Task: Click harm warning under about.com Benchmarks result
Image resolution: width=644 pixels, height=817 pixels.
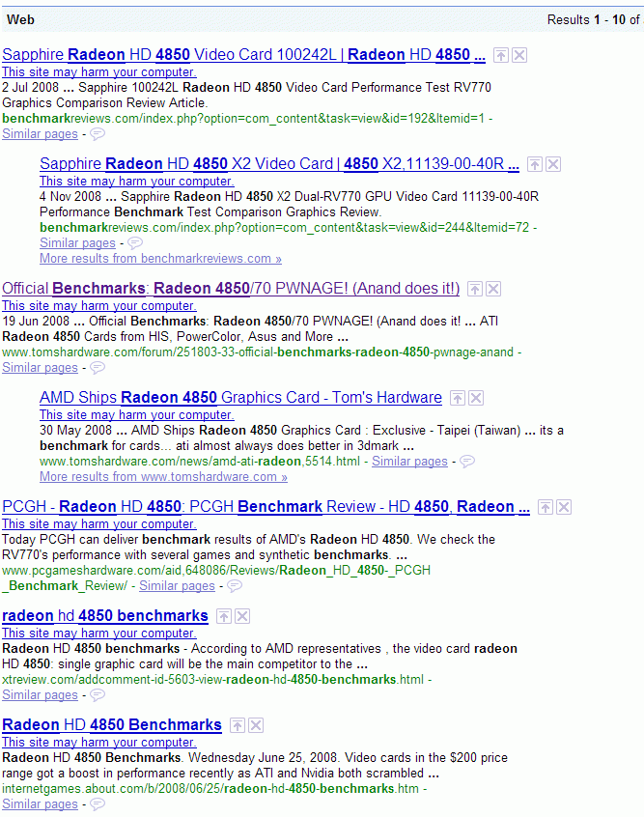Action: 99,743
